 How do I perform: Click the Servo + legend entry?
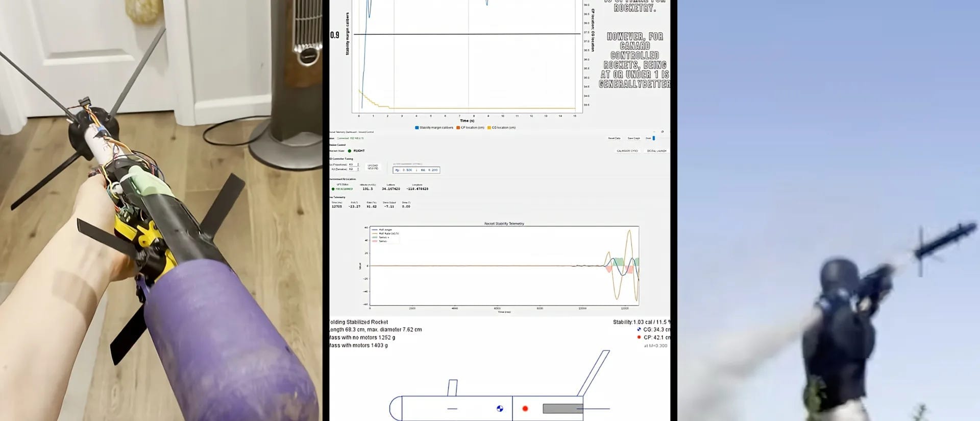(x=381, y=238)
